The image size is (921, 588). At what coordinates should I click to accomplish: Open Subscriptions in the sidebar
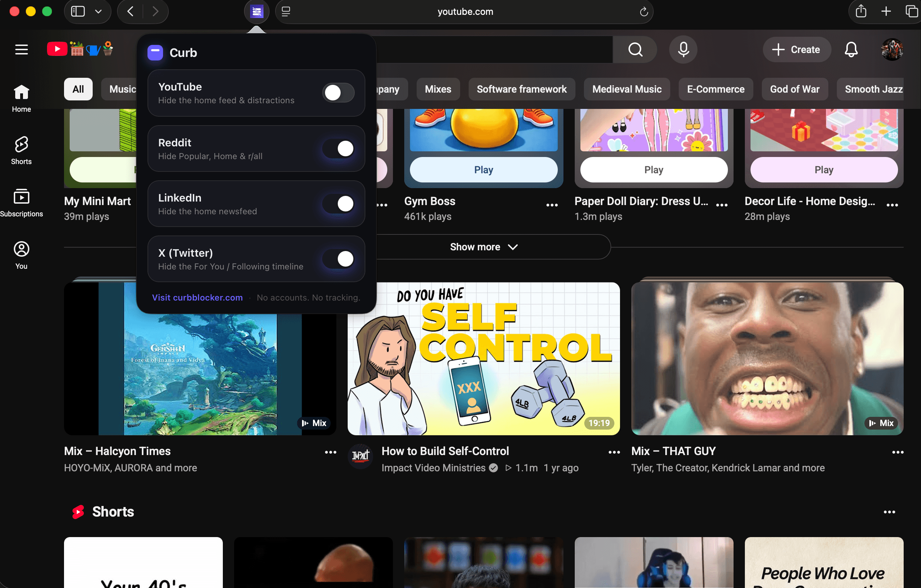tap(22, 203)
